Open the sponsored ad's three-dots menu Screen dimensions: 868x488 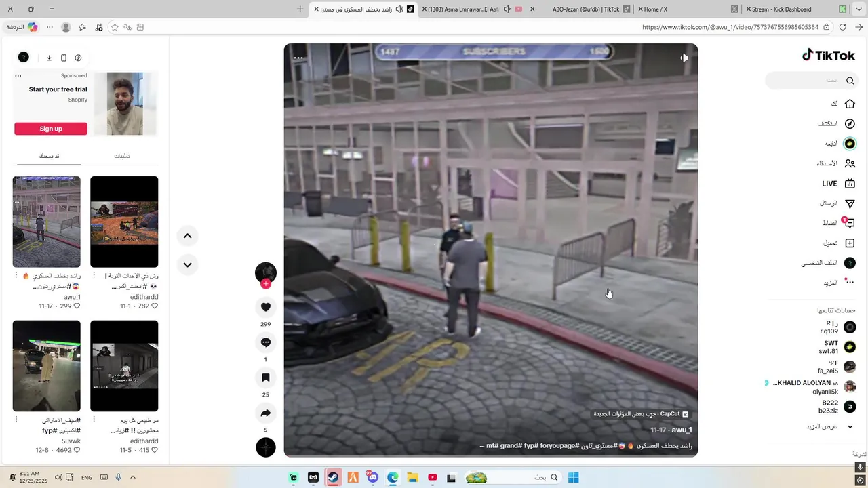[18, 76]
